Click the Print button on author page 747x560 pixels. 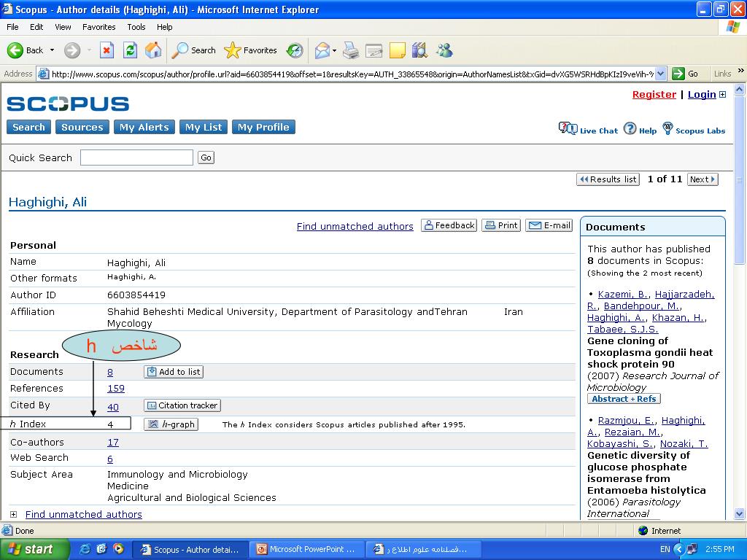coord(501,225)
